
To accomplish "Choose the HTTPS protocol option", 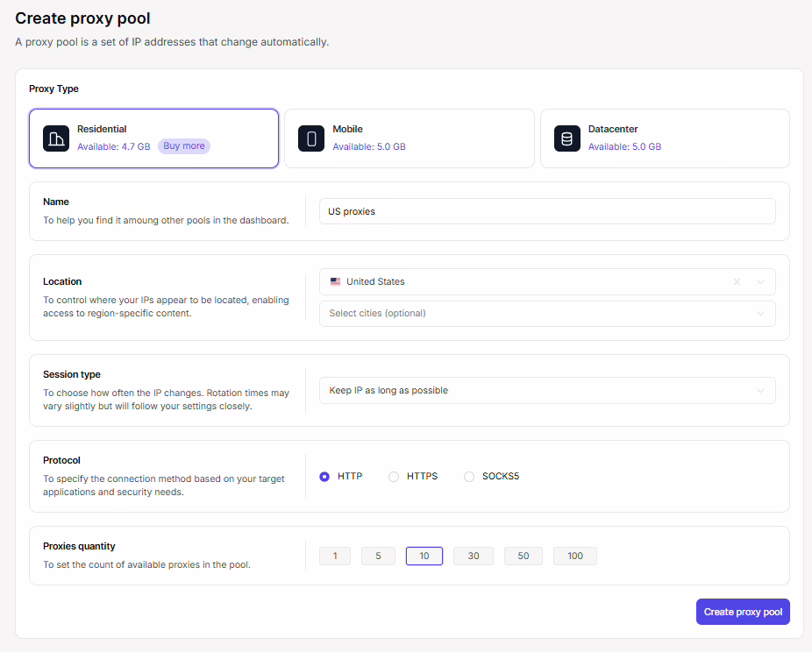I will (x=394, y=477).
